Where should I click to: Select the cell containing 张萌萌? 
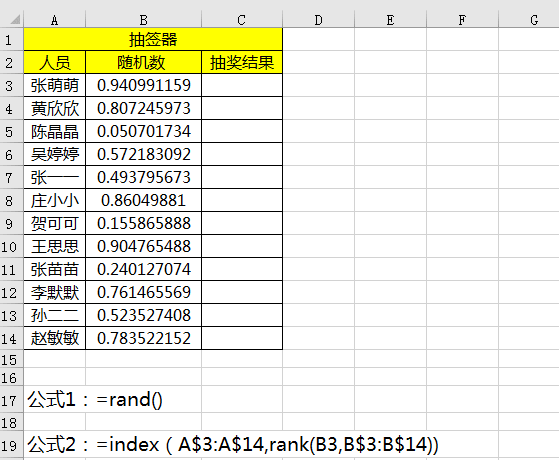[x=55, y=85]
